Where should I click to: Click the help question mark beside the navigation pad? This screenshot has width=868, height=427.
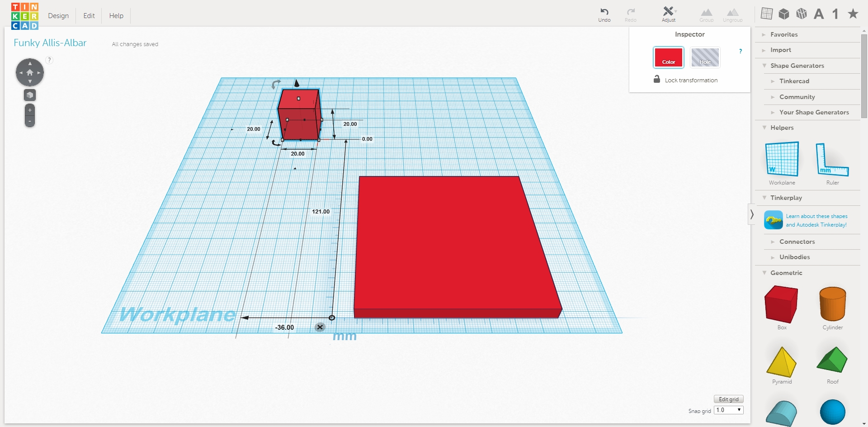pos(50,60)
